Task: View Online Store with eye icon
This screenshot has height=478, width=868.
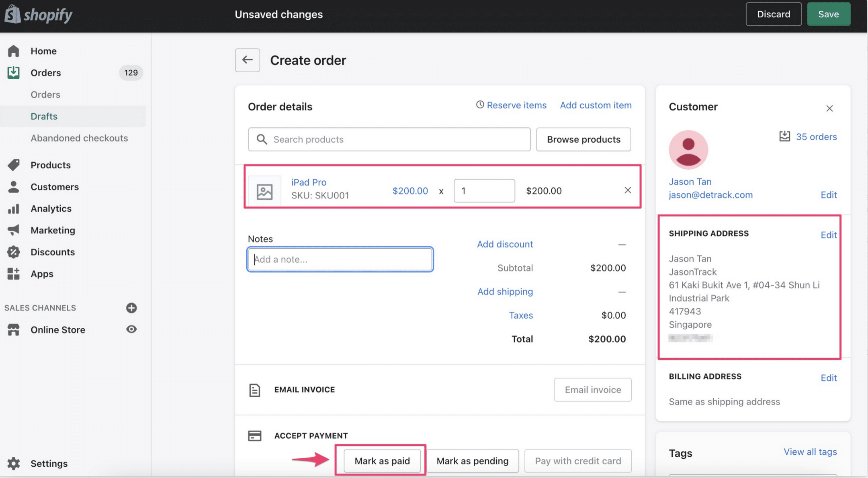Action: click(x=131, y=329)
